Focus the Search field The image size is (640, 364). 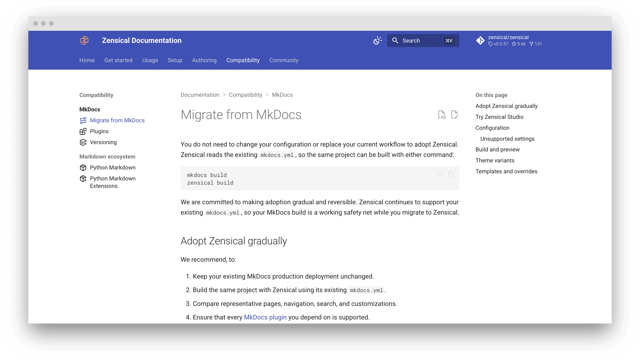point(423,40)
